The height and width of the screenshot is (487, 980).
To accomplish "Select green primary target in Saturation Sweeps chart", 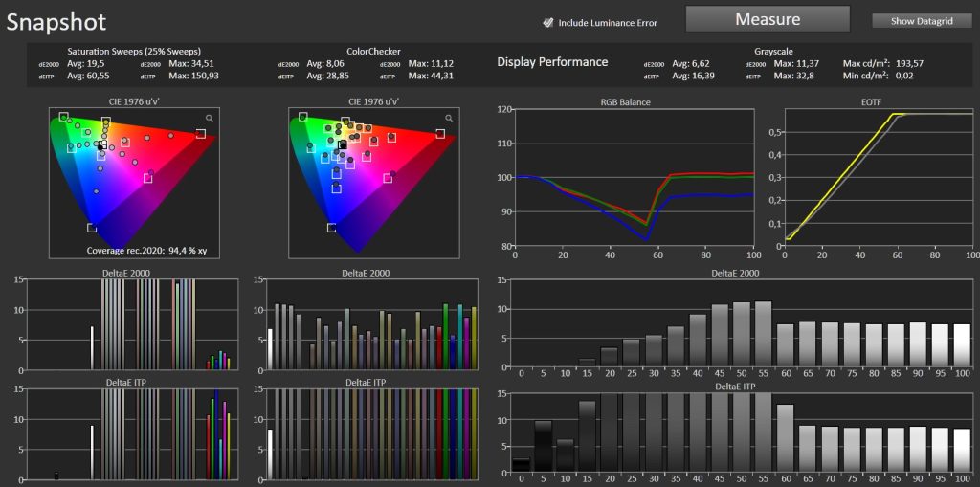I will point(63,117).
